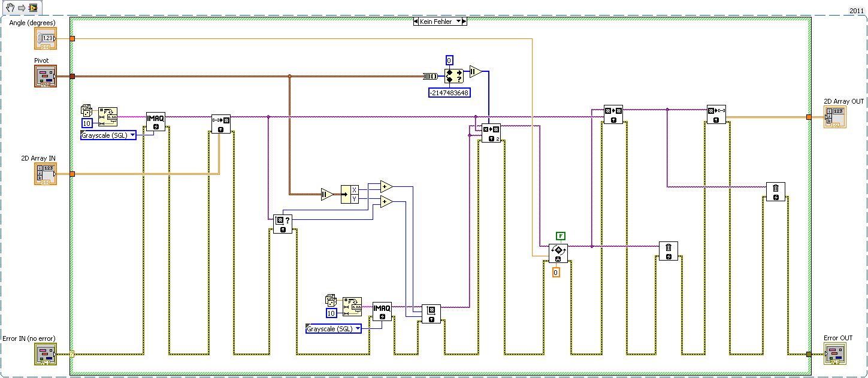Go to next case with the right arrow
868x378 pixels.
pos(464,21)
